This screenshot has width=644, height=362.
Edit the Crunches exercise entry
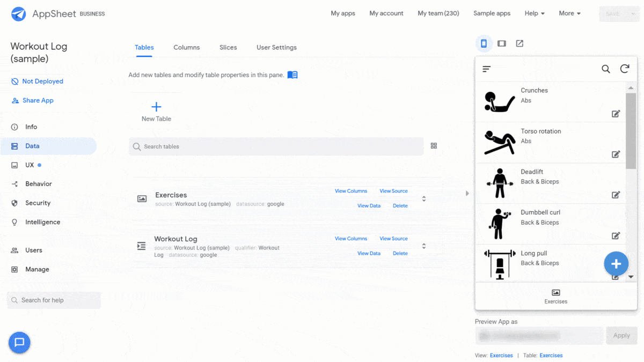pos(616,114)
